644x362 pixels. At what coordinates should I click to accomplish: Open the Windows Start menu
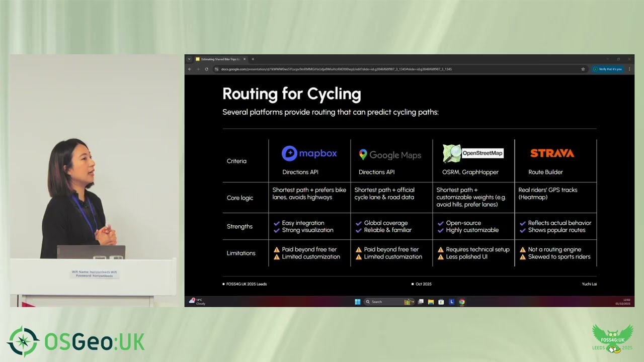point(357,302)
